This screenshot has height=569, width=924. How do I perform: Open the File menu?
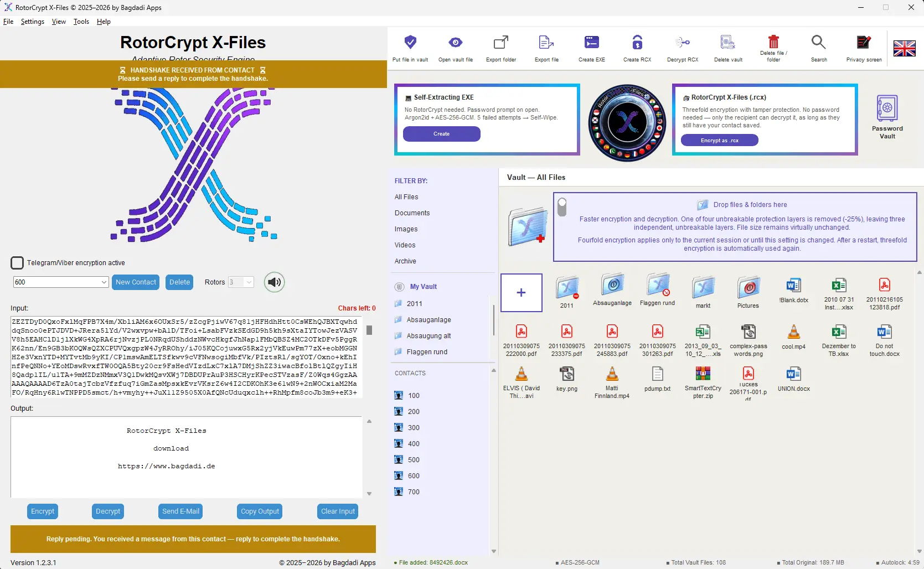pyautogui.click(x=8, y=22)
